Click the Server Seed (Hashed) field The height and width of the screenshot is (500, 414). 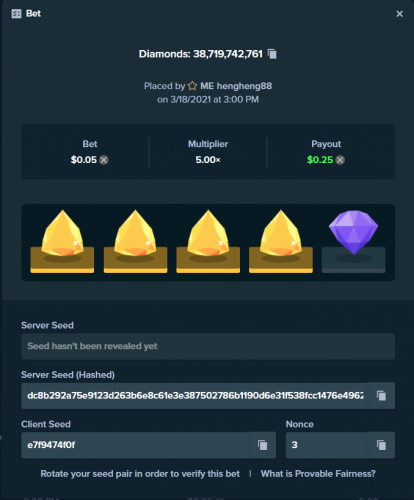pyautogui.click(x=194, y=395)
